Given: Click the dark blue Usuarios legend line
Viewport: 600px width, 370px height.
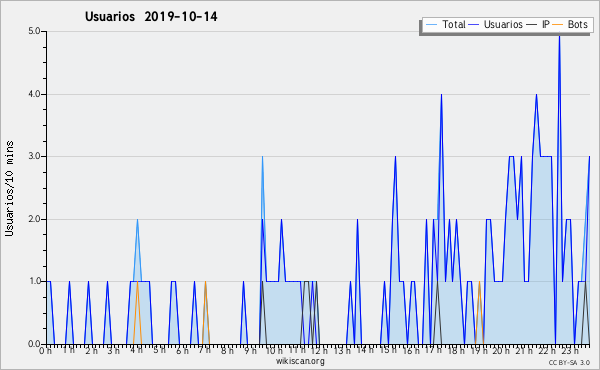Looking at the screenshot, I should pos(474,24).
